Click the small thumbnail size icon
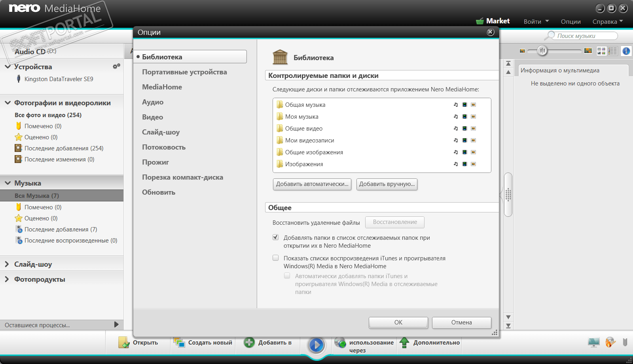Viewport: 633px width, 364px height. coord(522,51)
